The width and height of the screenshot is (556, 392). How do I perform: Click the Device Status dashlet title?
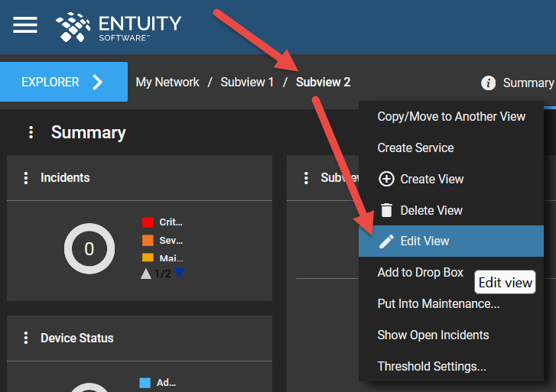pos(77,338)
